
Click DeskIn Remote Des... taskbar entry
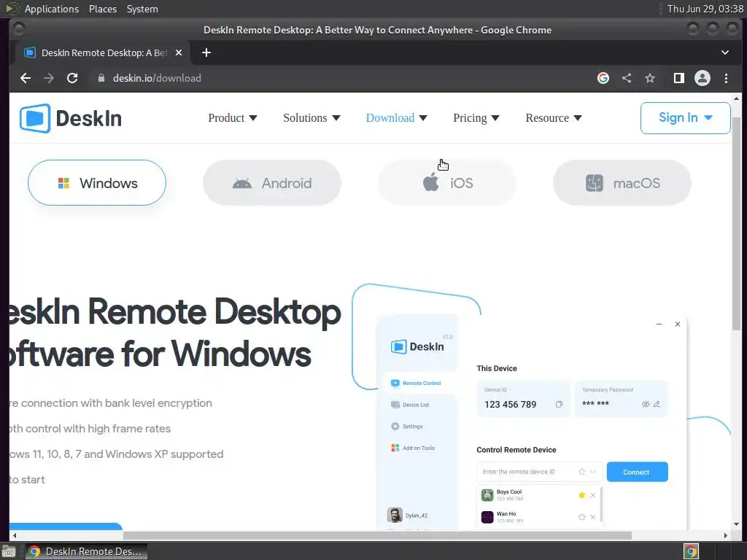pos(86,551)
